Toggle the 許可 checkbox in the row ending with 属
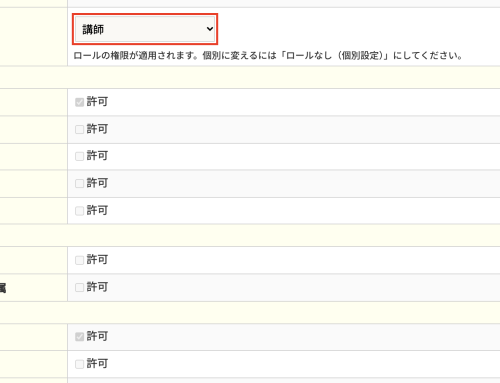The height and width of the screenshot is (383, 500). point(79,287)
